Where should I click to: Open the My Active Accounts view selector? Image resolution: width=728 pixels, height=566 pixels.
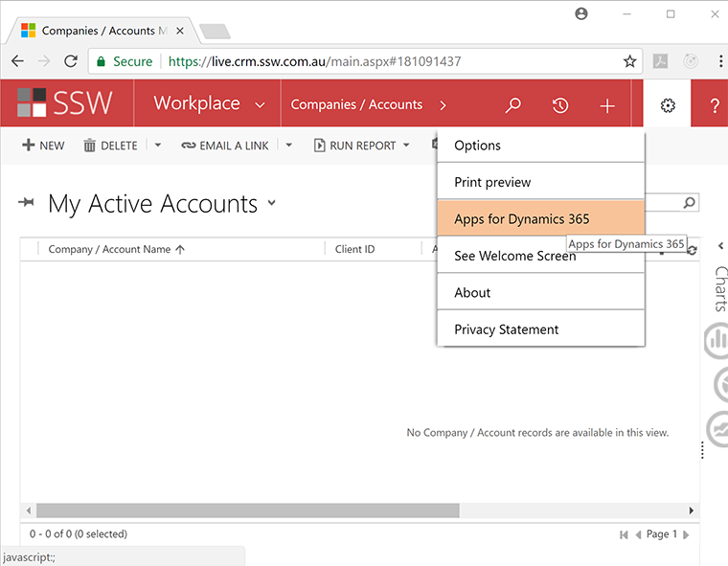tap(272, 203)
